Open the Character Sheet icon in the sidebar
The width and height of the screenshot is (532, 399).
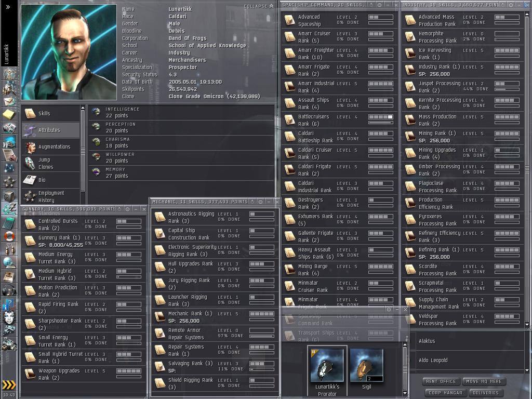coord(9,74)
